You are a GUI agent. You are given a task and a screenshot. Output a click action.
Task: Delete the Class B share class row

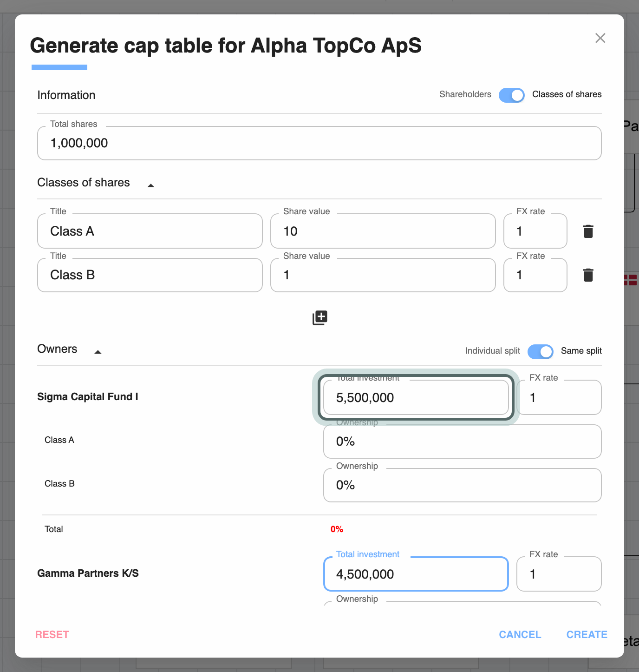pyautogui.click(x=588, y=275)
